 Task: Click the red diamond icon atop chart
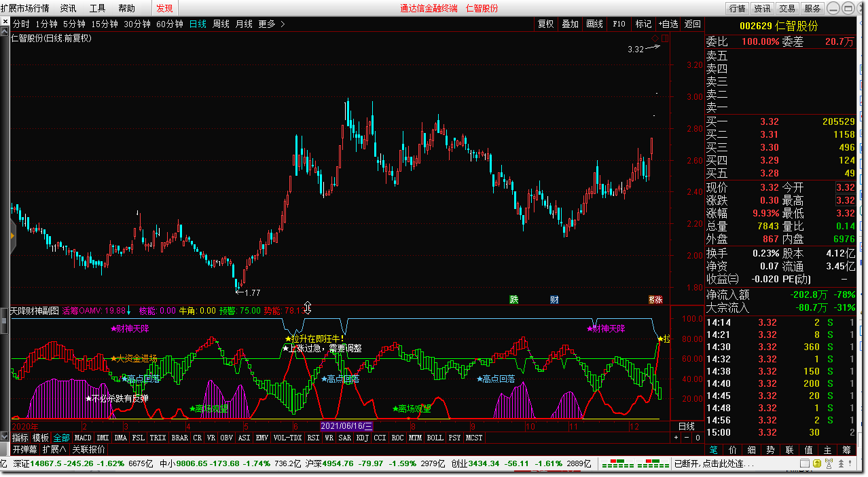655,37
